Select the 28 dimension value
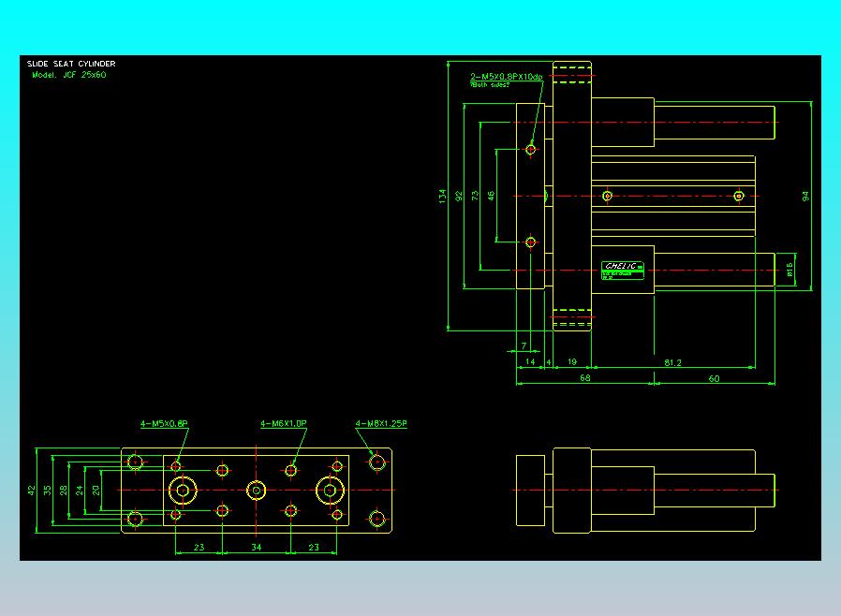The width and height of the screenshot is (841, 616). 64,491
